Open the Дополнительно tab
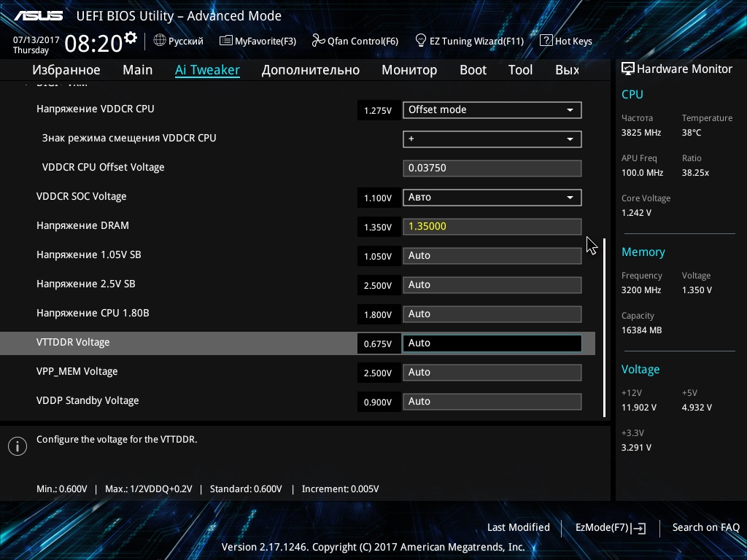 point(311,70)
